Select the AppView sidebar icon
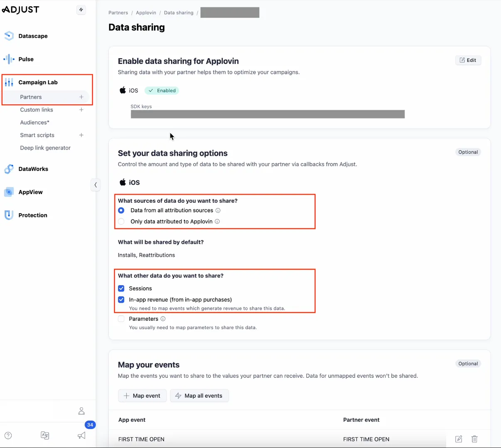The image size is (501, 448). click(8, 192)
